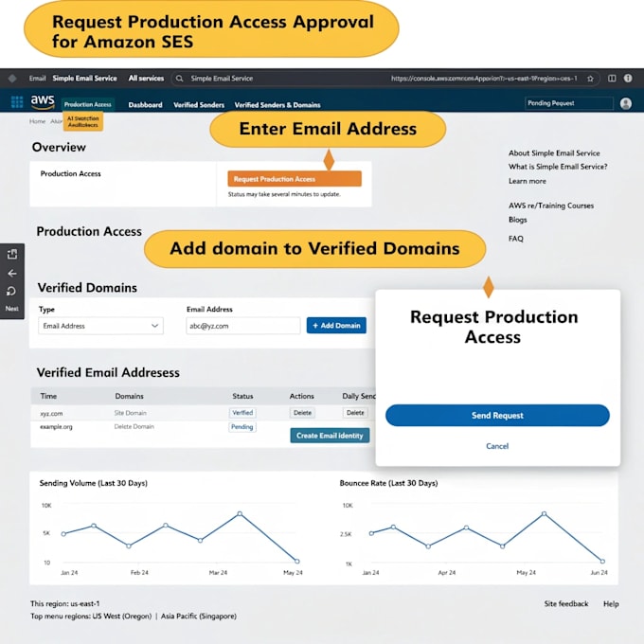Bookmark page with star icon

click(590, 79)
